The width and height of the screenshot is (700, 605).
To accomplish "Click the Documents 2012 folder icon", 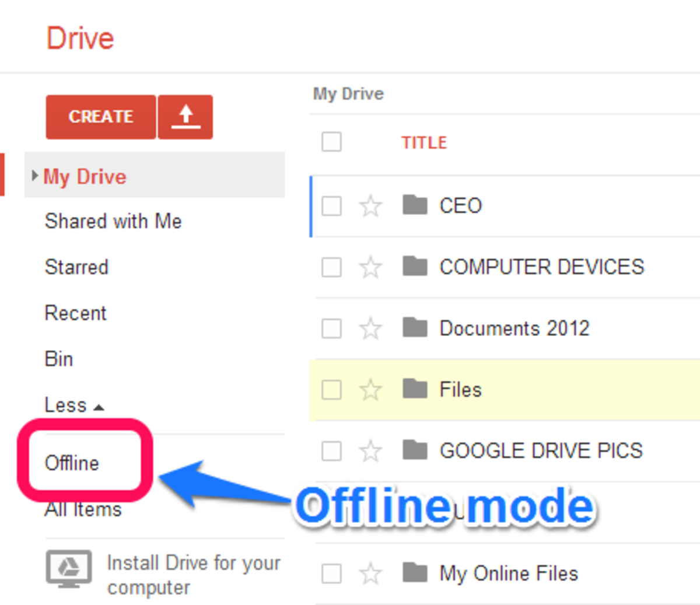I will pos(415,327).
